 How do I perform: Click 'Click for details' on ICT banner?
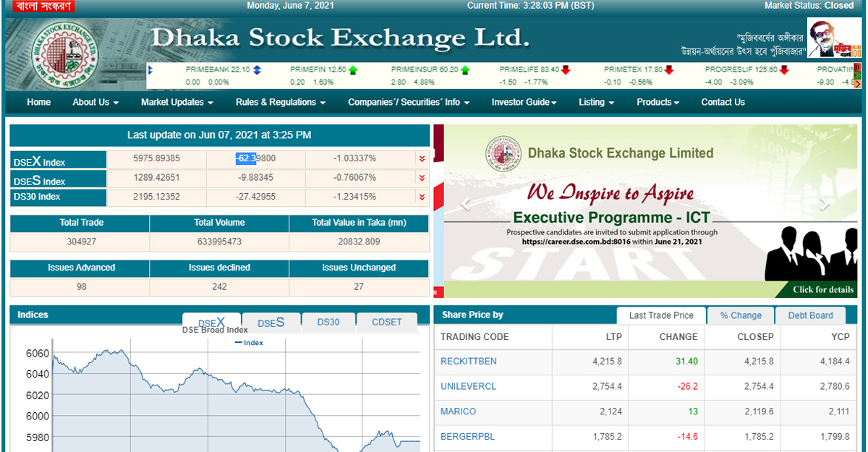click(x=822, y=289)
